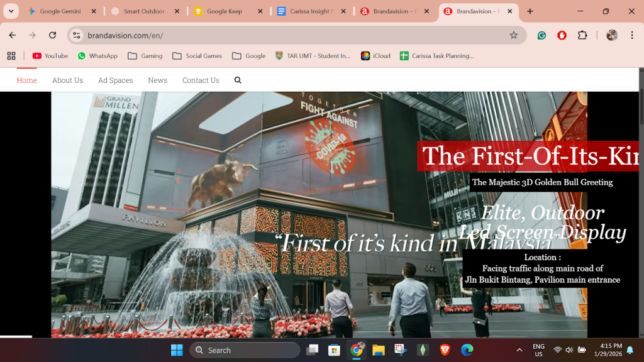This screenshot has height=362, width=644.
Task: Open File Explorer from the taskbar
Action: [x=378, y=350]
